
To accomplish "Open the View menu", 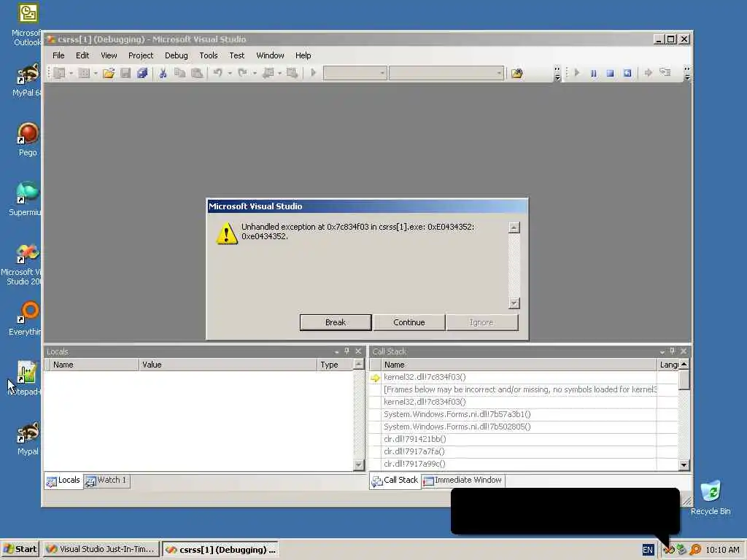I will click(109, 55).
